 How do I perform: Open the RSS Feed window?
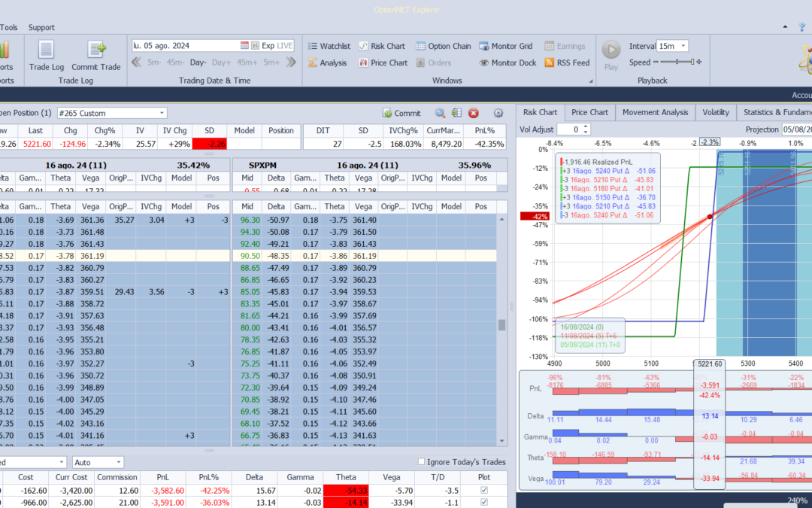point(567,62)
